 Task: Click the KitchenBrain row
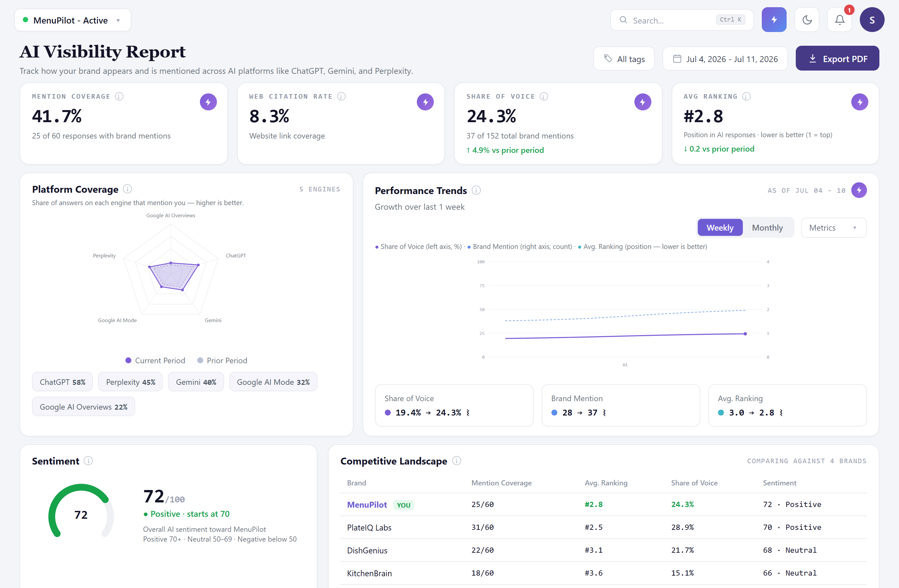603,573
